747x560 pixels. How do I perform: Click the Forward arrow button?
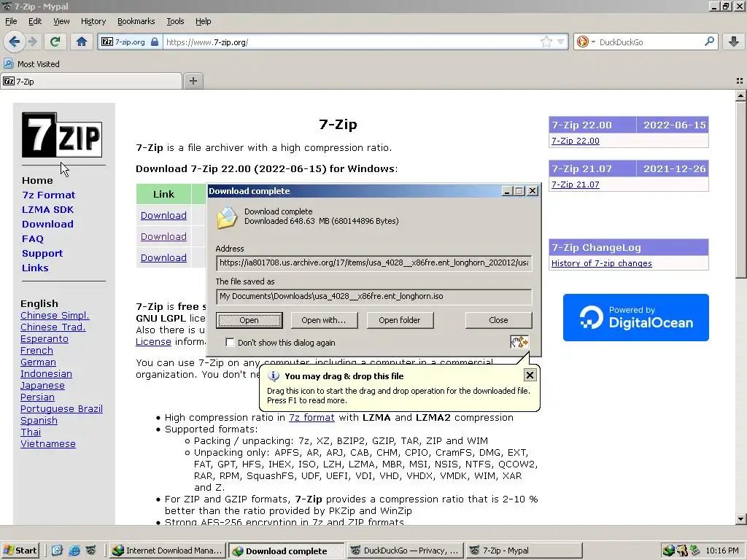pyautogui.click(x=32, y=42)
